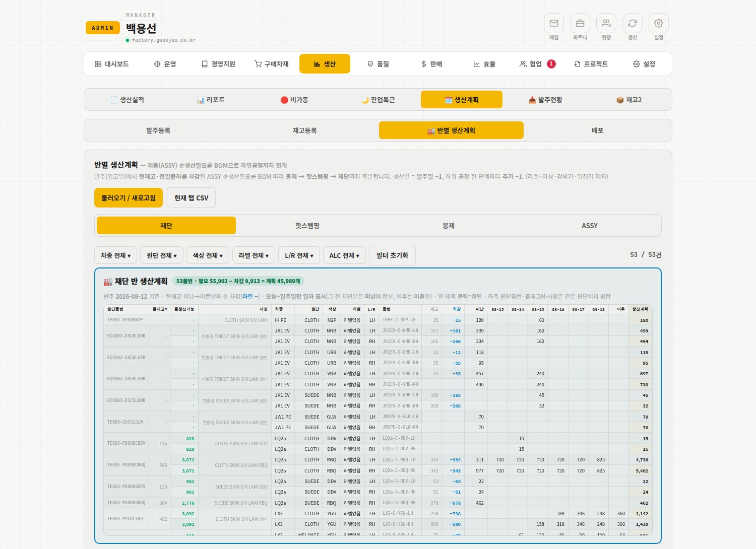Sort by the 생산계획 column header
The image size is (756, 549).
(640, 309)
